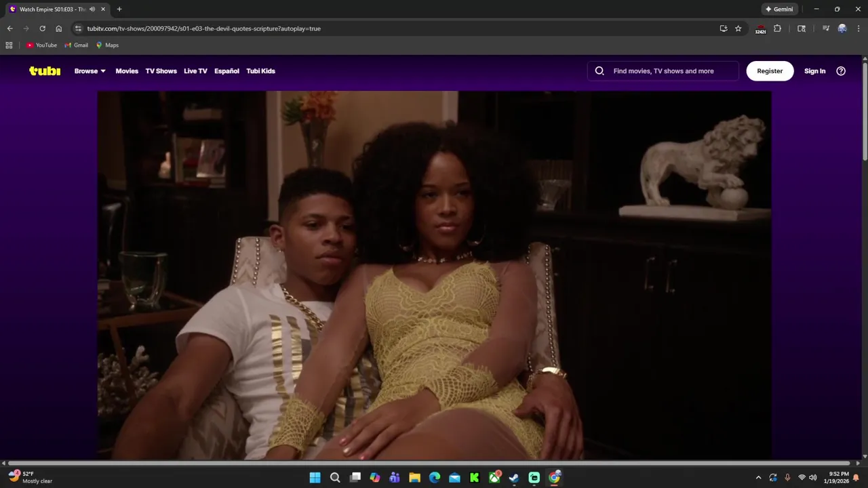The height and width of the screenshot is (488, 868).
Task: View site information icon in address bar
Action: [78, 28]
